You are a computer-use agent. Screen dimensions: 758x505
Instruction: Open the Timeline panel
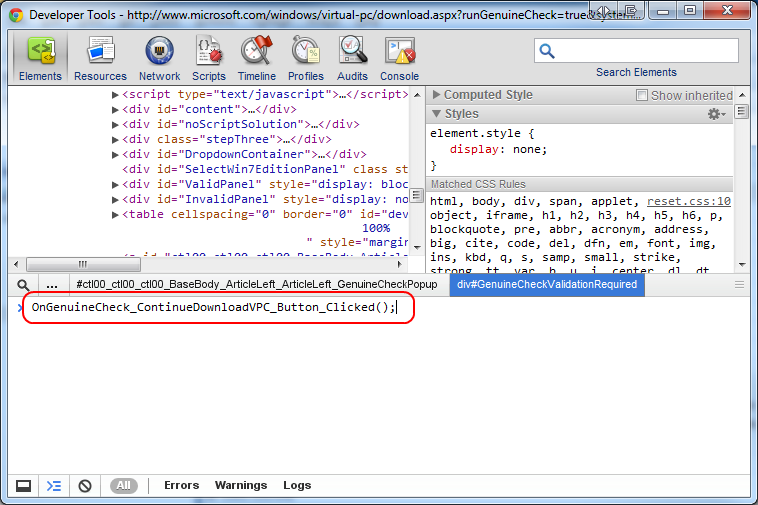(x=257, y=58)
